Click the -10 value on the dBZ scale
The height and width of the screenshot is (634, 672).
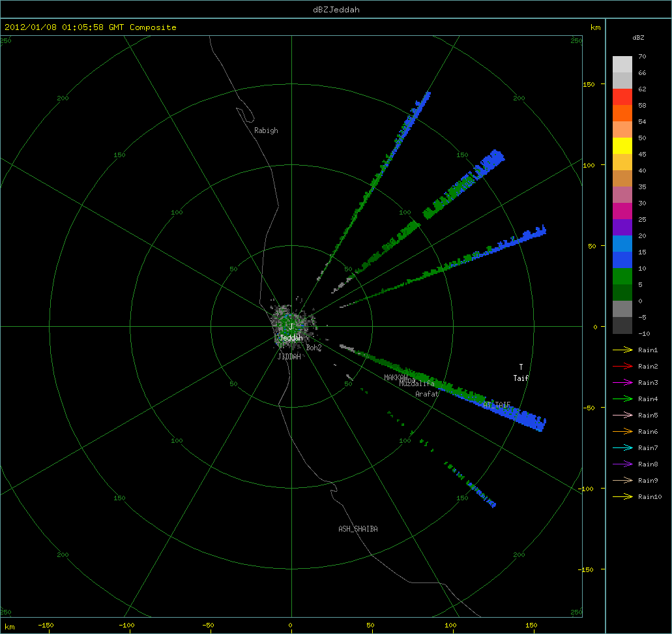(x=644, y=333)
